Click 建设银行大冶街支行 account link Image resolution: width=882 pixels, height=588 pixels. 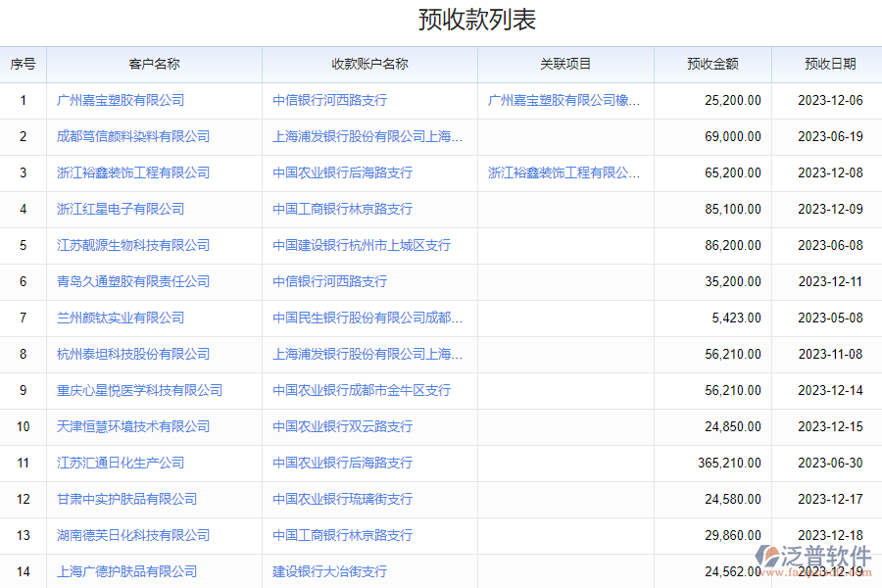[x=329, y=571]
